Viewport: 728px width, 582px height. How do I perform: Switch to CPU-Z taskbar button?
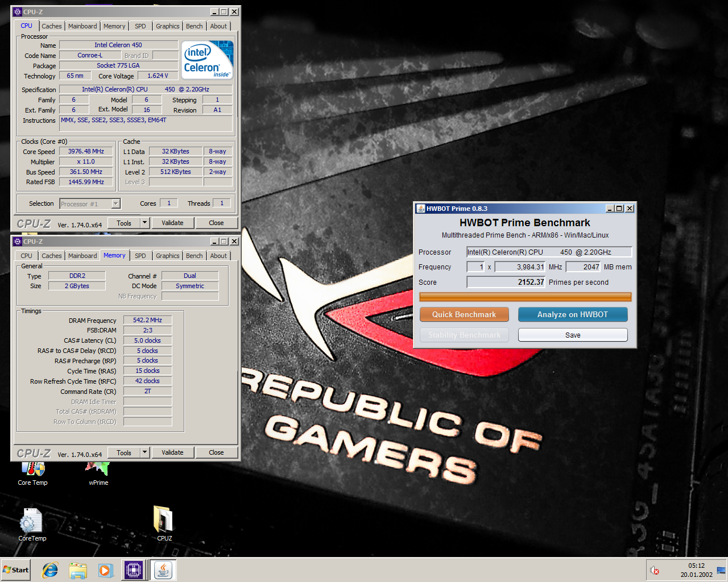(133, 570)
